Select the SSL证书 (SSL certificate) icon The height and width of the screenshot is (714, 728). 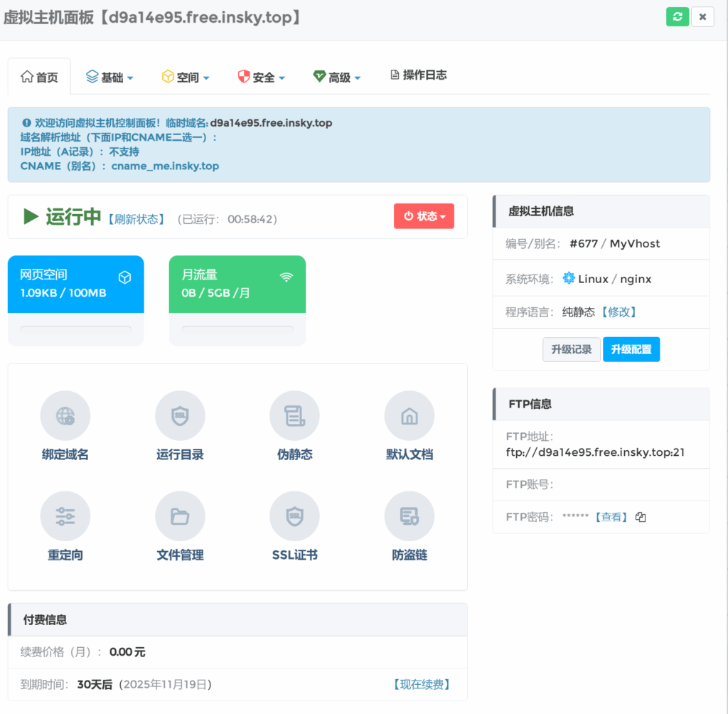click(294, 516)
